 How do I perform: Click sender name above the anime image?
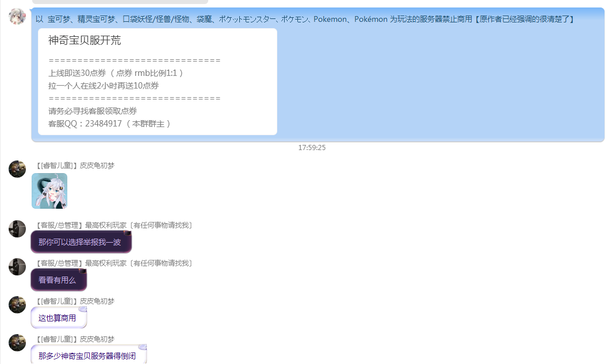(75, 166)
